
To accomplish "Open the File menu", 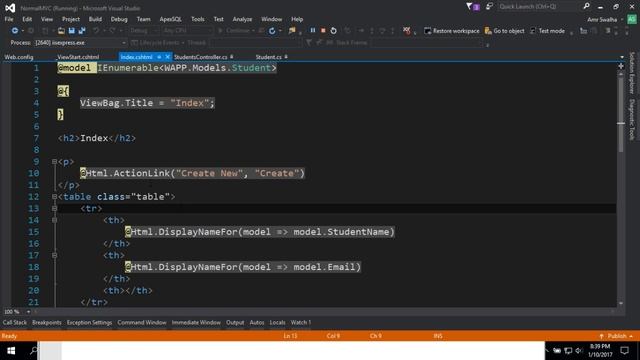I will click(x=9, y=19).
